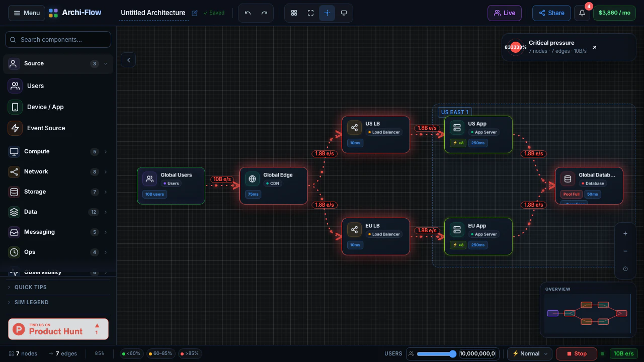Image resolution: width=644 pixels, height=362 pixels.
Task: Click the 85% zoom level indicator
Action: (x=100, y=354)
